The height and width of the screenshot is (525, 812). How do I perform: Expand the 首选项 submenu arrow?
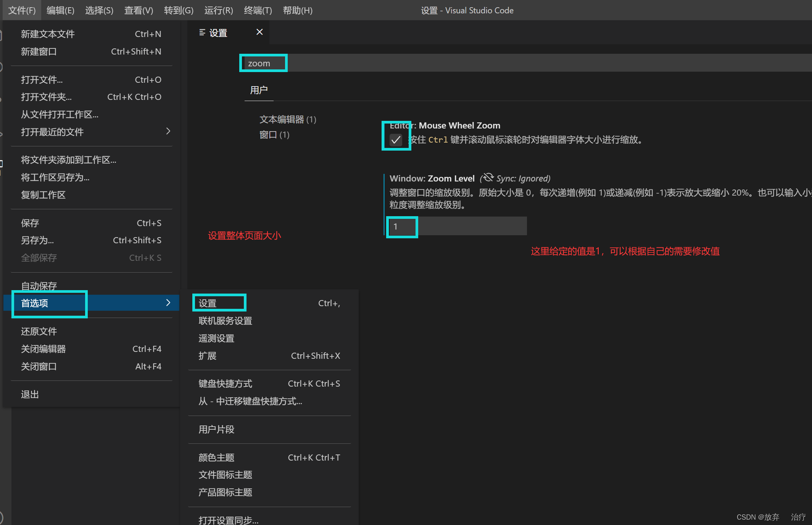click(x=168, y=303)
